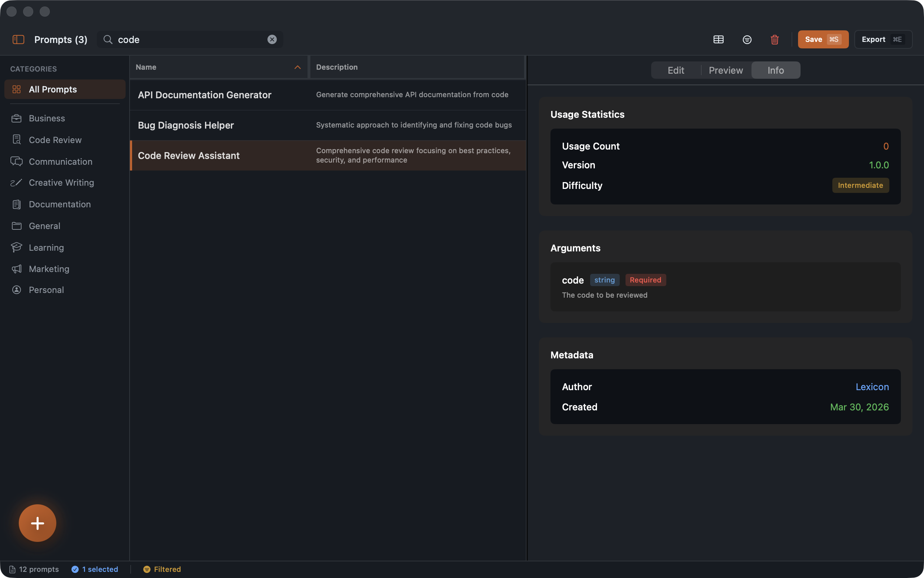Export the prompt
Image resolution: width=924 pixels, height=578 pixels.
point(883,39)
